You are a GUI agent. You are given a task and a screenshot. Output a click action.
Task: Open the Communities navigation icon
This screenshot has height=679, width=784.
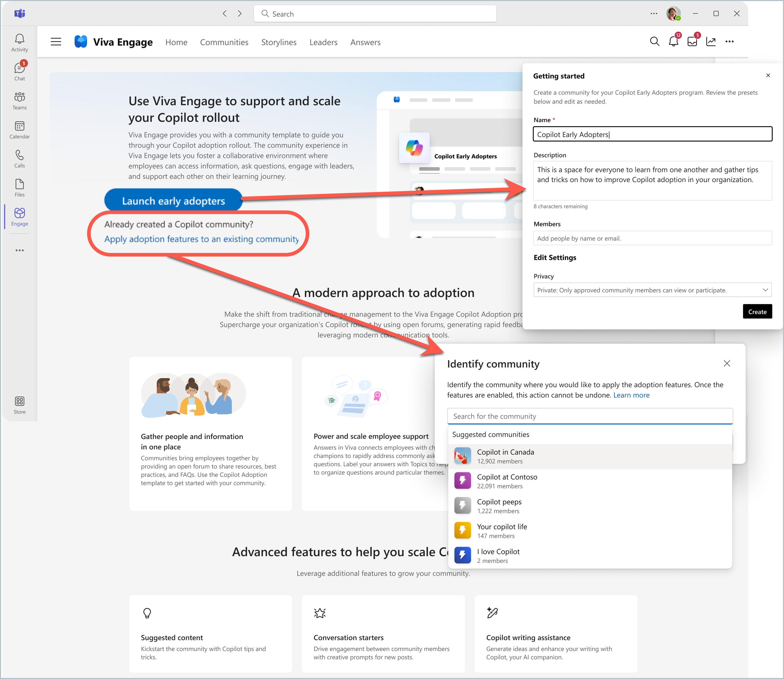(x=224, y=42)
